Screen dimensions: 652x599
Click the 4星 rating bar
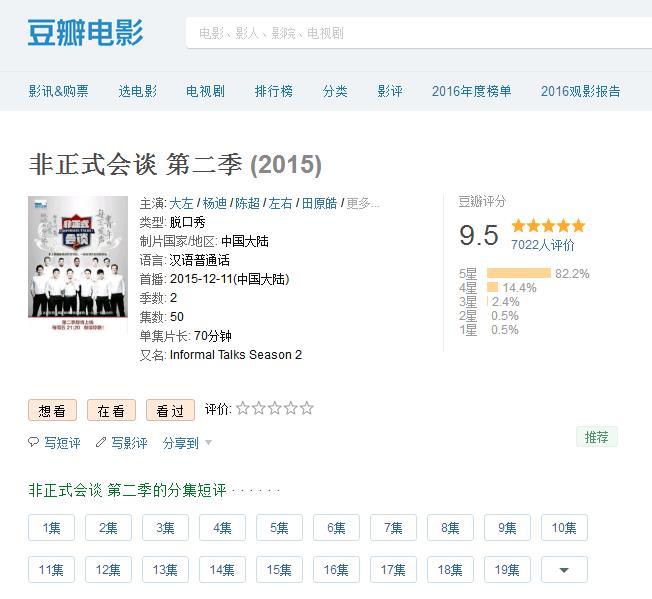click(x=492, y=287)
